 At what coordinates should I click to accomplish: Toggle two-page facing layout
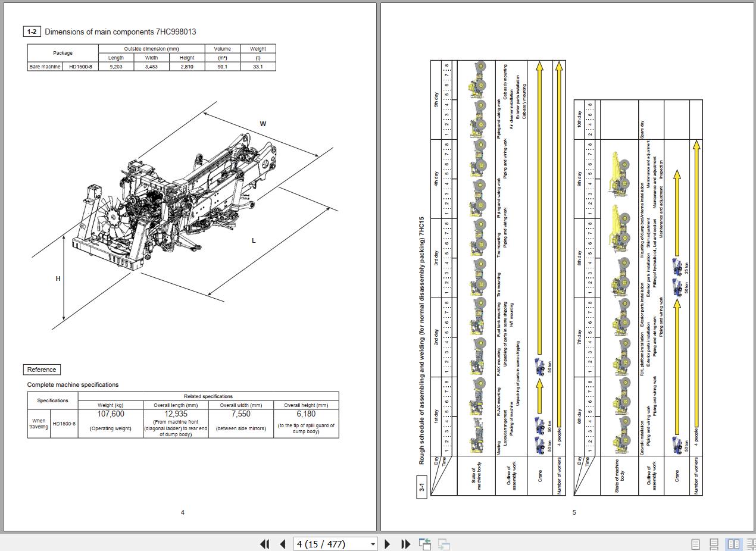[x=734, y=544]
